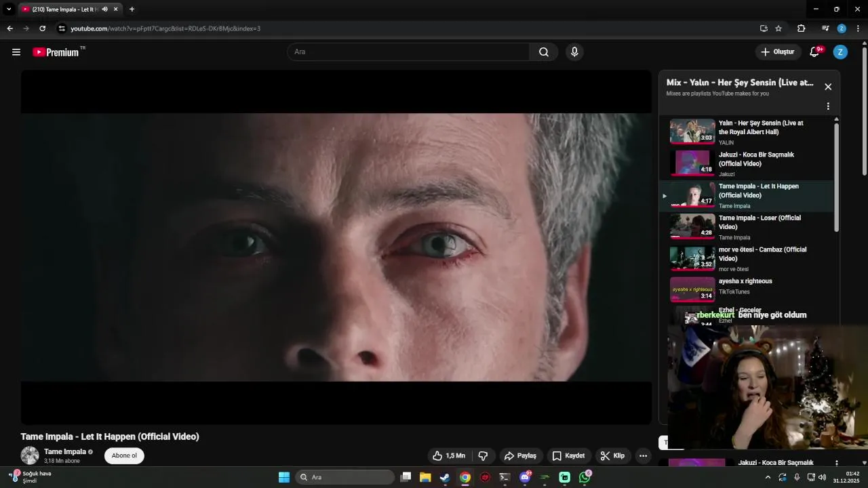Open the YouTube hamburger guide menu

(x=16, y=52)
